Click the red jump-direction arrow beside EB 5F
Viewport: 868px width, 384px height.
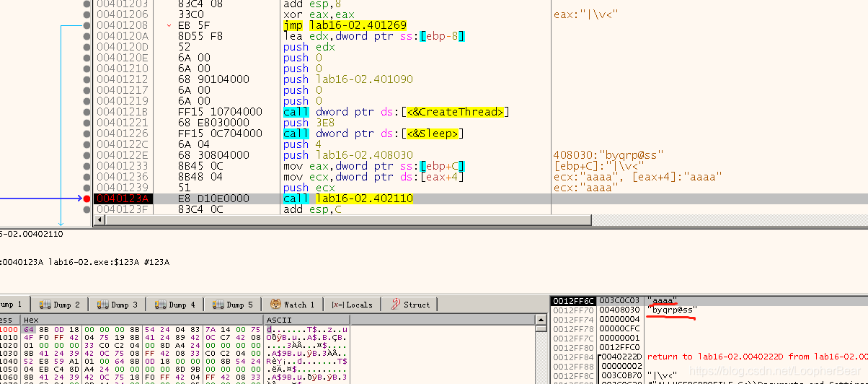169,25
